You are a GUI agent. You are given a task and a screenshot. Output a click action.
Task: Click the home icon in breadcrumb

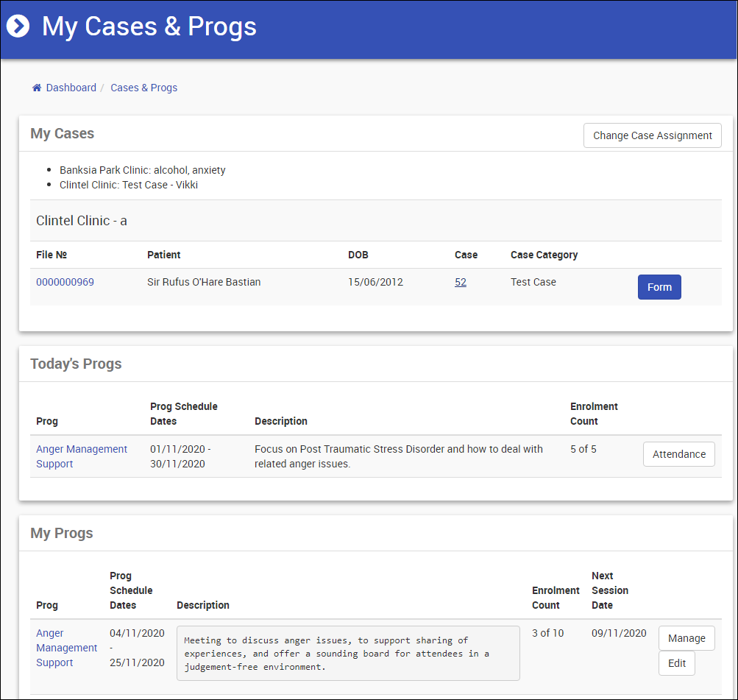(36, 88)
